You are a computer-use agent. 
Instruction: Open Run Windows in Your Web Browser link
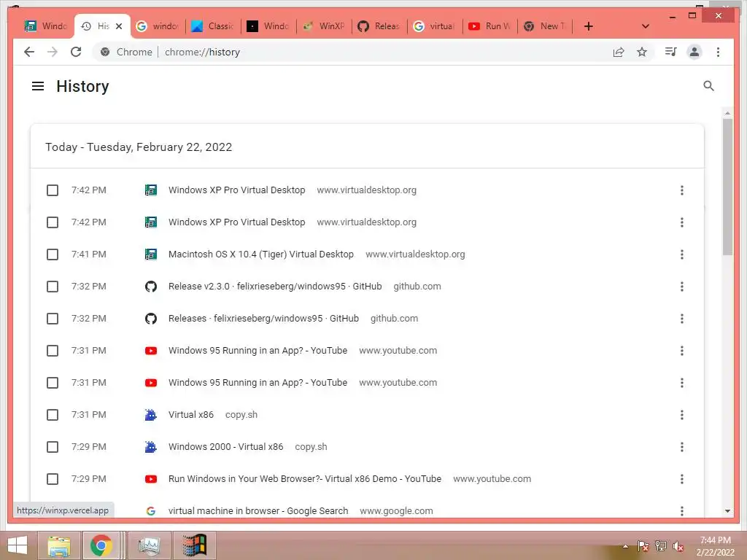pos(305,479)
